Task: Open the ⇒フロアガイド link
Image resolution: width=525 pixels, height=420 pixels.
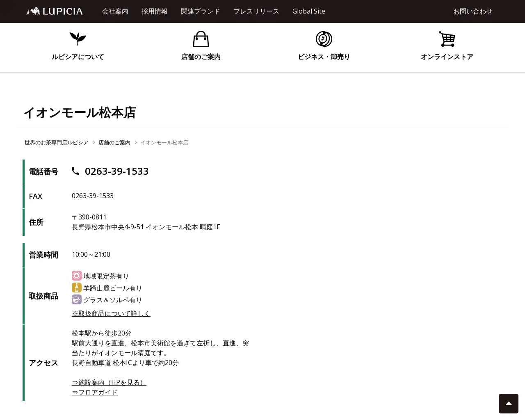Action: click(x=94, y=392)
